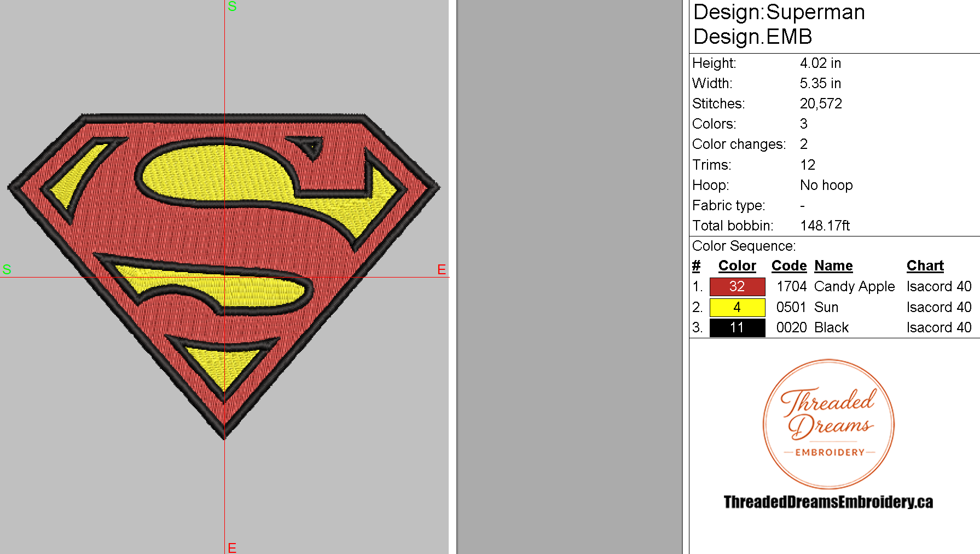Click the Total bobbin value 148.17ft

tap(825, 226)
